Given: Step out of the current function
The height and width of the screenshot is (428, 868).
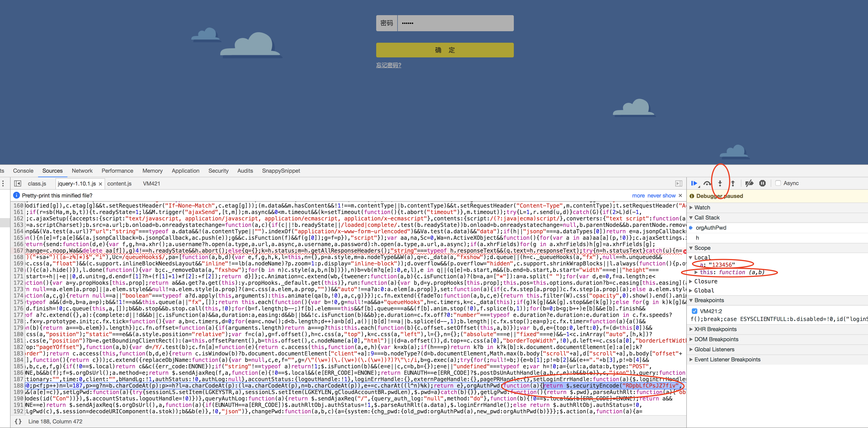Looking at the screenshot, I should 733,183.
